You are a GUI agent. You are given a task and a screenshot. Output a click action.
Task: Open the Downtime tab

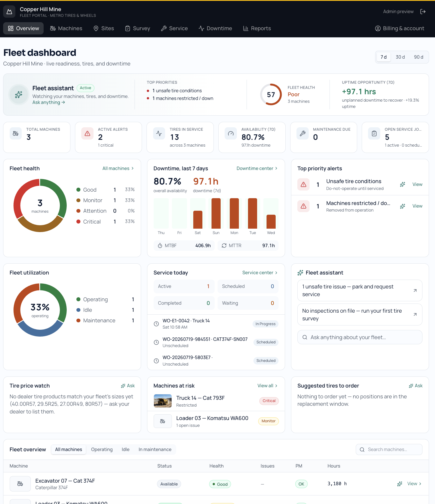tap(216, 28)
